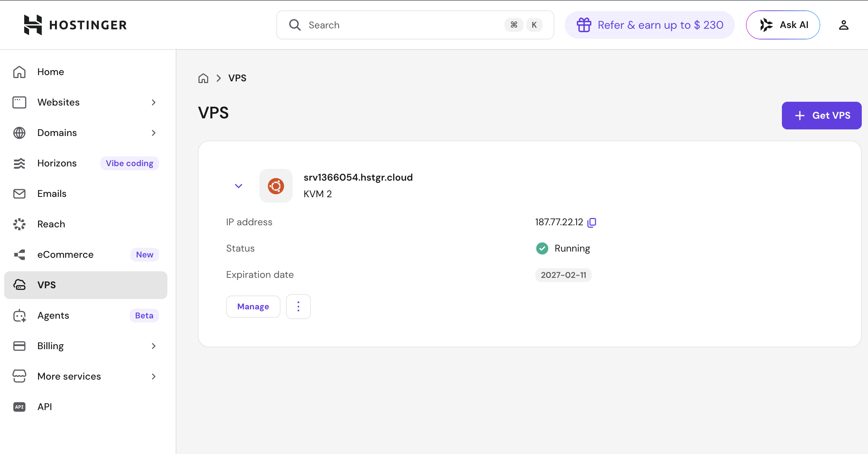Image resolution: width=868 pixels, height=454 pixels.
Task: Click the plus icon on Get VPS
Action: click(800, 116)
